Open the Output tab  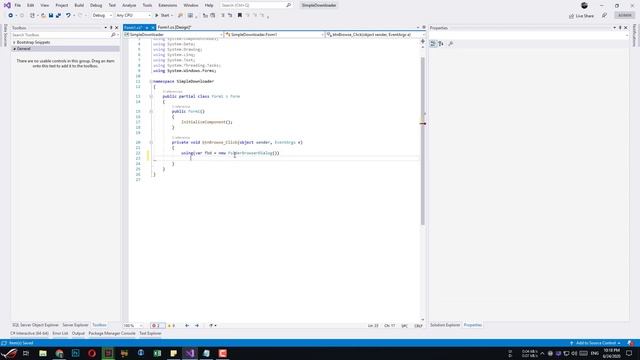(x=78, y=333)
